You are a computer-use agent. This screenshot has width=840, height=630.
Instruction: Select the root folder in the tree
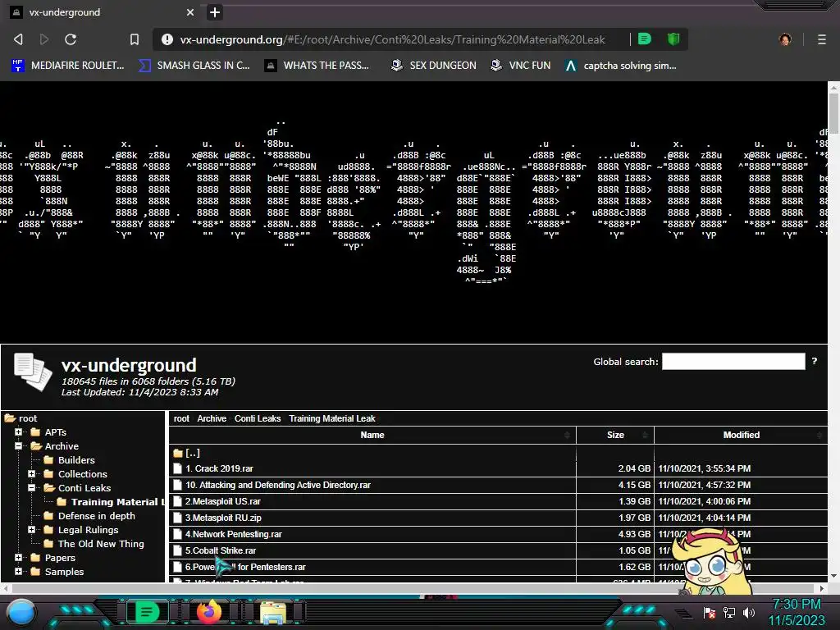pyautogui.click(x=28, y=418)
